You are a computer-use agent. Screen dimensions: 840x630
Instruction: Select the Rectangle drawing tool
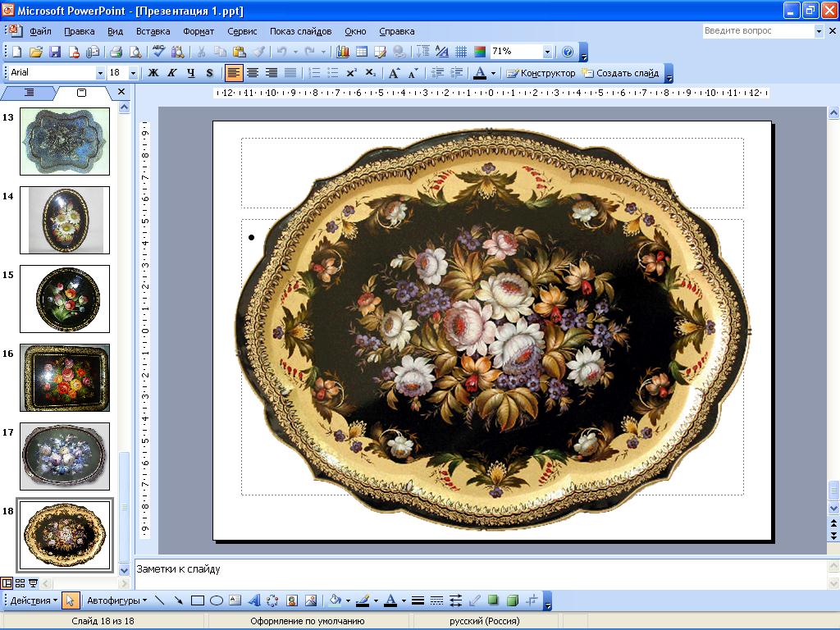point(198,600)
